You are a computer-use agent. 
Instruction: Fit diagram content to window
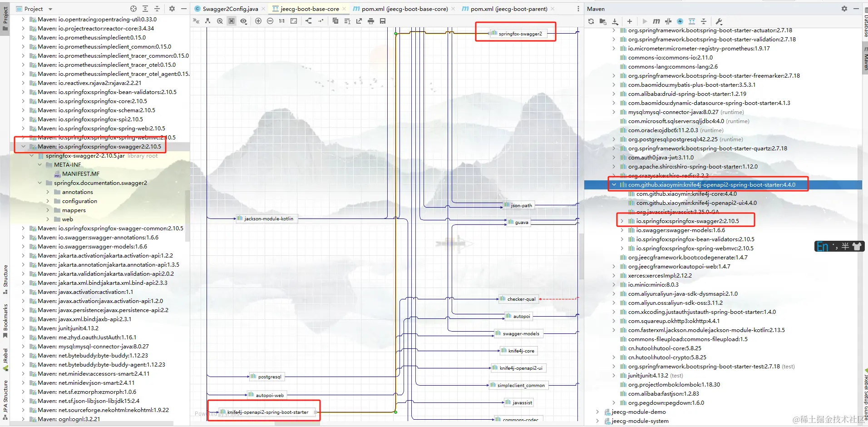pos(294,21)
